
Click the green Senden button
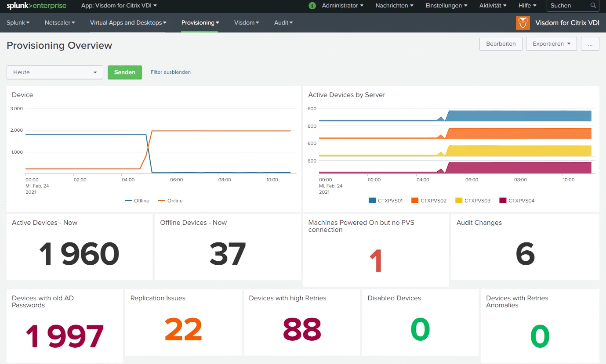125,72
